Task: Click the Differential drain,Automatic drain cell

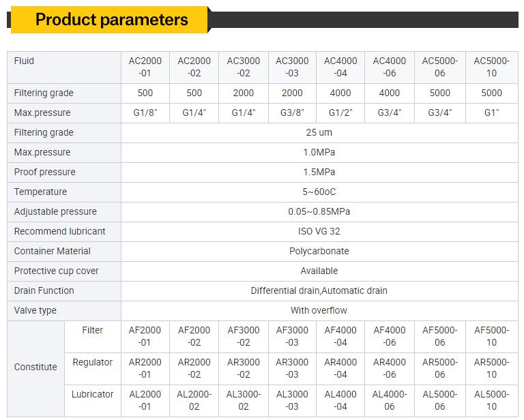Action: pyautogui.click(x=319, y=290)
